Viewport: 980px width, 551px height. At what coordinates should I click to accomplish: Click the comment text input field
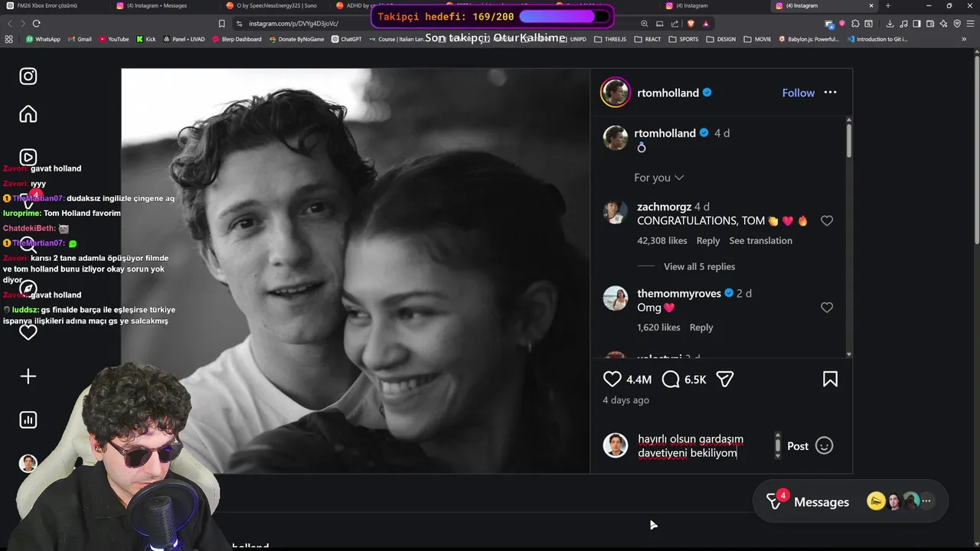point(701,446)
